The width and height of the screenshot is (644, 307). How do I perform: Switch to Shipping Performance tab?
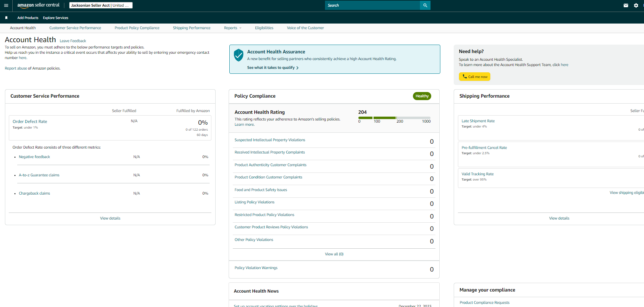pyautogui.click(x=192, y=28)
